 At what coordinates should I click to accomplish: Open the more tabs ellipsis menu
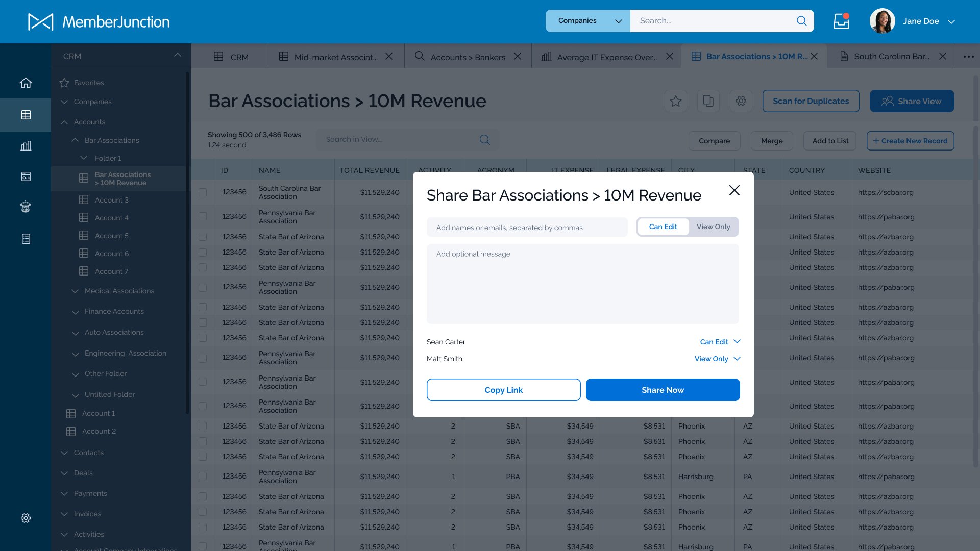click(968, 57)
